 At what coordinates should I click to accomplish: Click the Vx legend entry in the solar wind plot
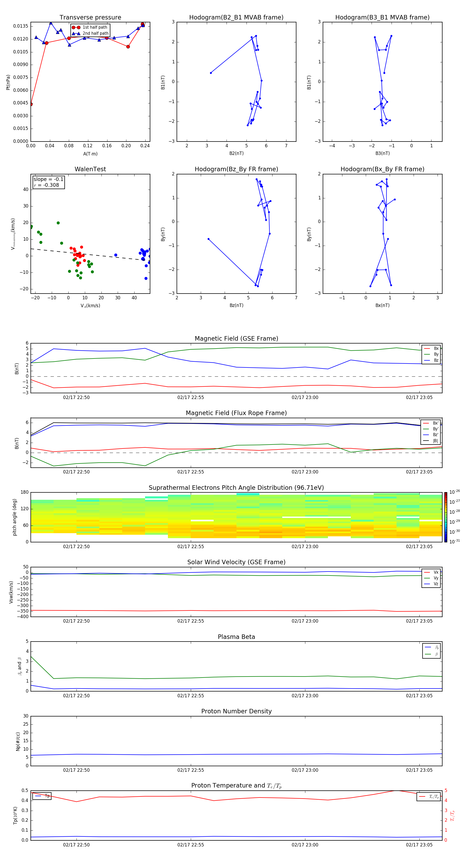[431, 573]
